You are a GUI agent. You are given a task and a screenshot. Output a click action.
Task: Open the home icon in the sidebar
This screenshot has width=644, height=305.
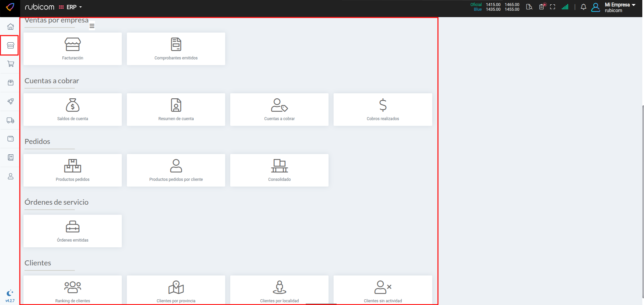(10, 27)
